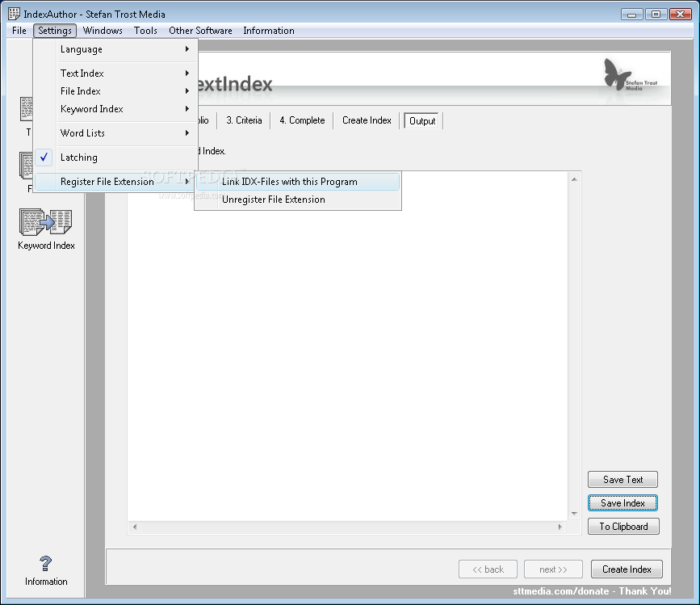This screenshot has width=700, height=605.
Task: Switch to the Create Index tab
Action: (x=367, y=120)
